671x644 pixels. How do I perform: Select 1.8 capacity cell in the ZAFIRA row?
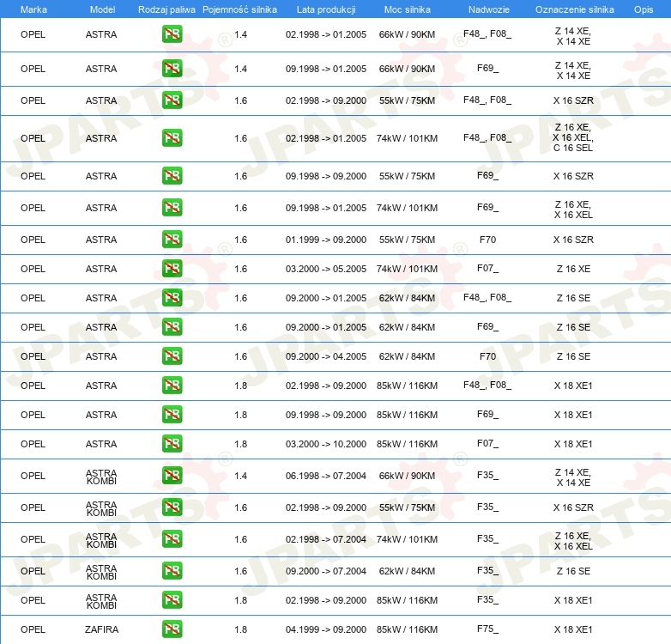(241, 629)
